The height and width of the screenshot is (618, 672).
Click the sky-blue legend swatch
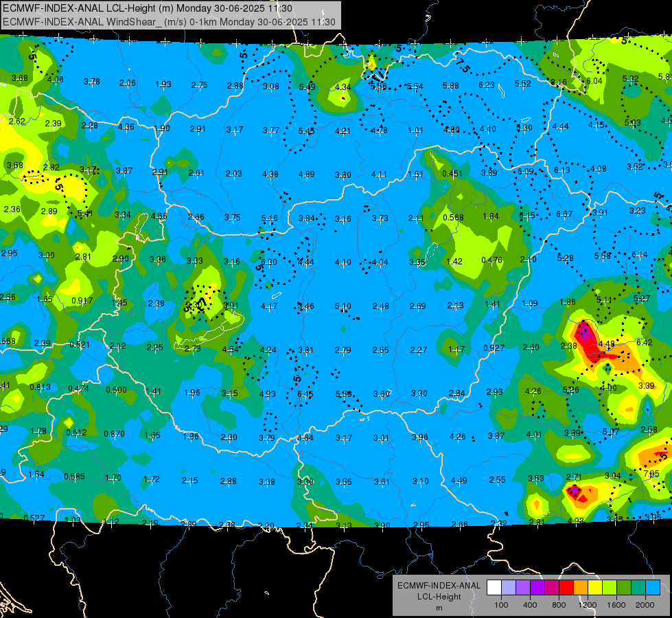click(x=653, y=587)
